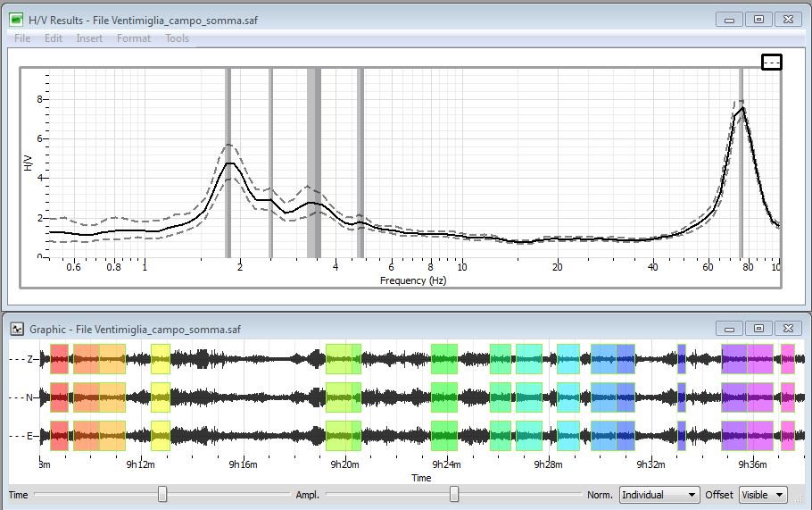This screenshot has width=812, height=510.
Task: Minimize the H/V Results window
Action: point(730,20)
